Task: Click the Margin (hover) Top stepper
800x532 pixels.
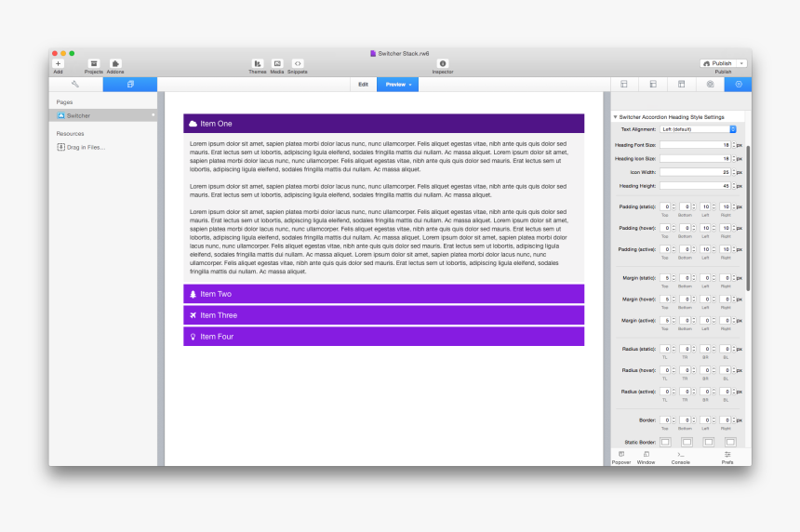Action: click(x=674, y=299)
